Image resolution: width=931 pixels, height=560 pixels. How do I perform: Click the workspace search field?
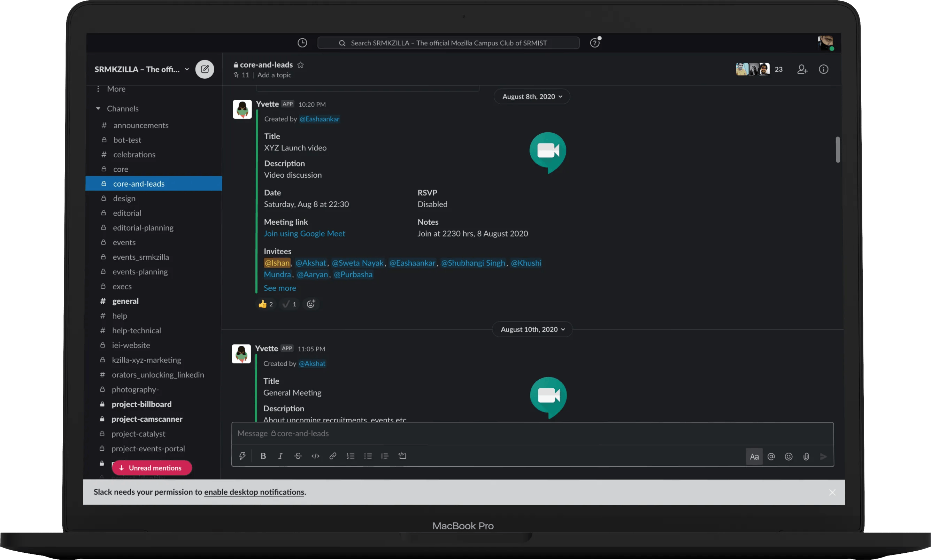pos(448,42)
